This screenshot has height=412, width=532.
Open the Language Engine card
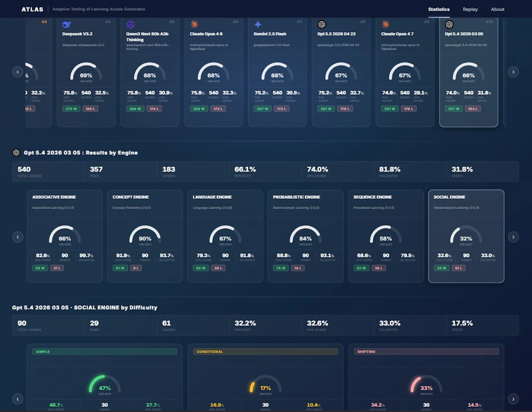tap(225, 236)
